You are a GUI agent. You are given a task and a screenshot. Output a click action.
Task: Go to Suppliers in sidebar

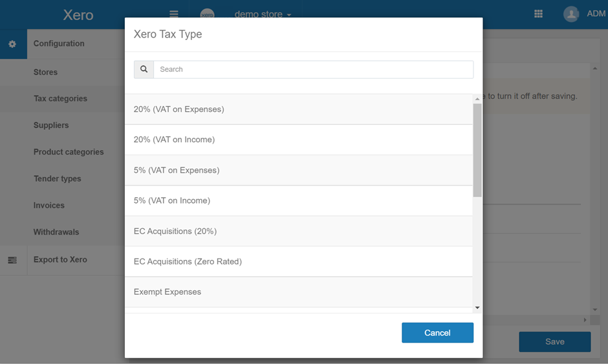tap(51, 125)
